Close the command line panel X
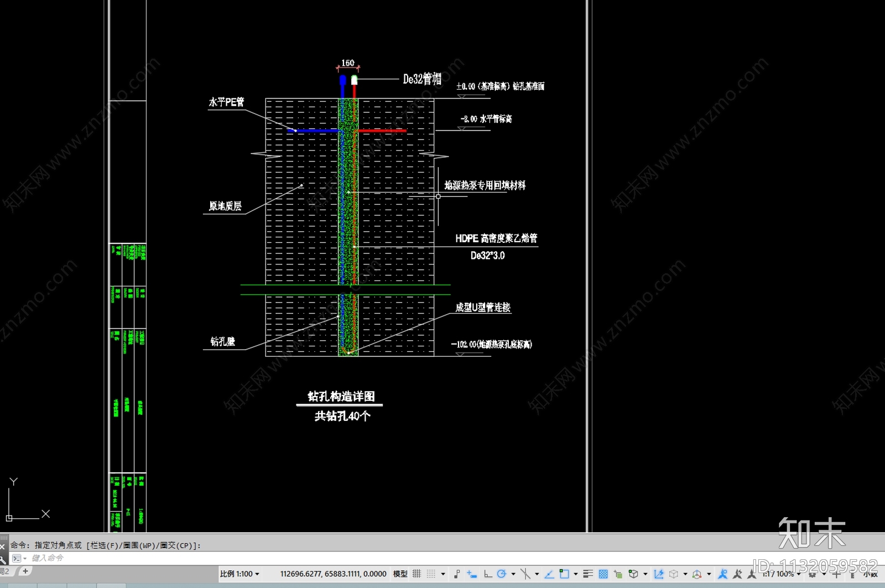Image resolution: width=885 pixels, height=588 pixels. point(3,547)
